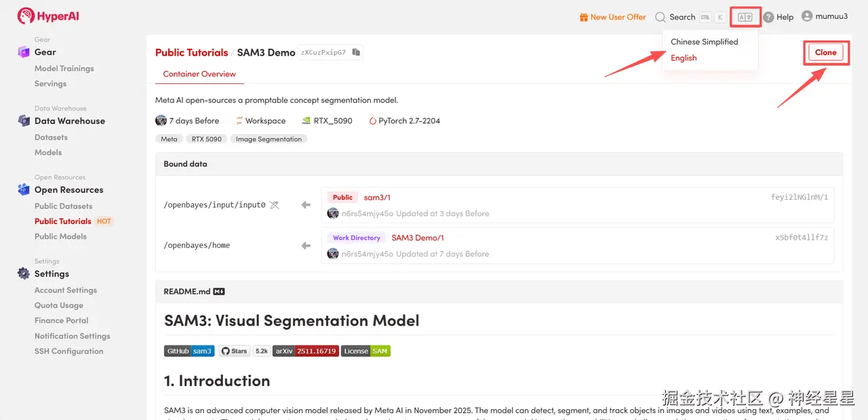Click the Help question mark icon
The width and height of the screenshot is (868, 420).
point(768,17)
